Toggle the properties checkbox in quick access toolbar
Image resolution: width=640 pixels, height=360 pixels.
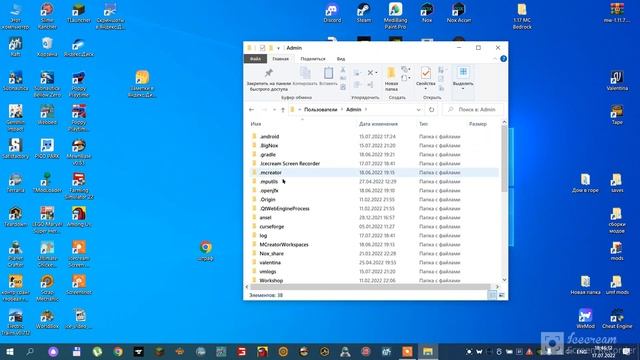pos(262,48)
